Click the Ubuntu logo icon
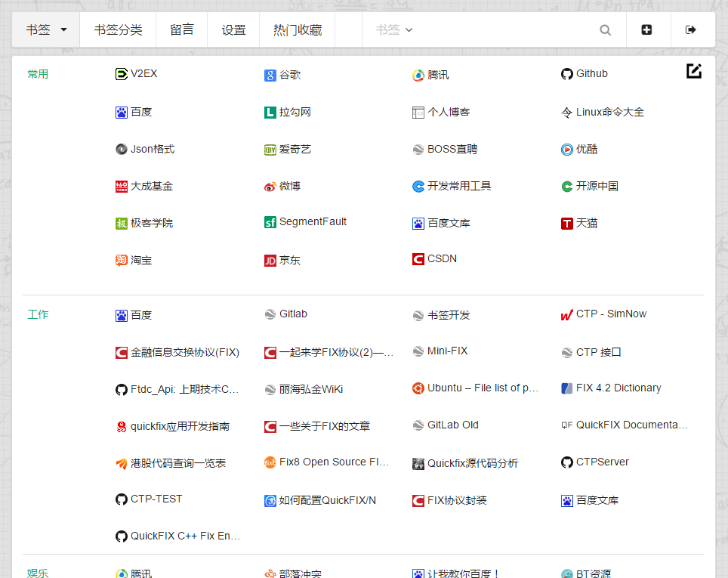This screenshot has width=728, height=578. tap(418, 388)
